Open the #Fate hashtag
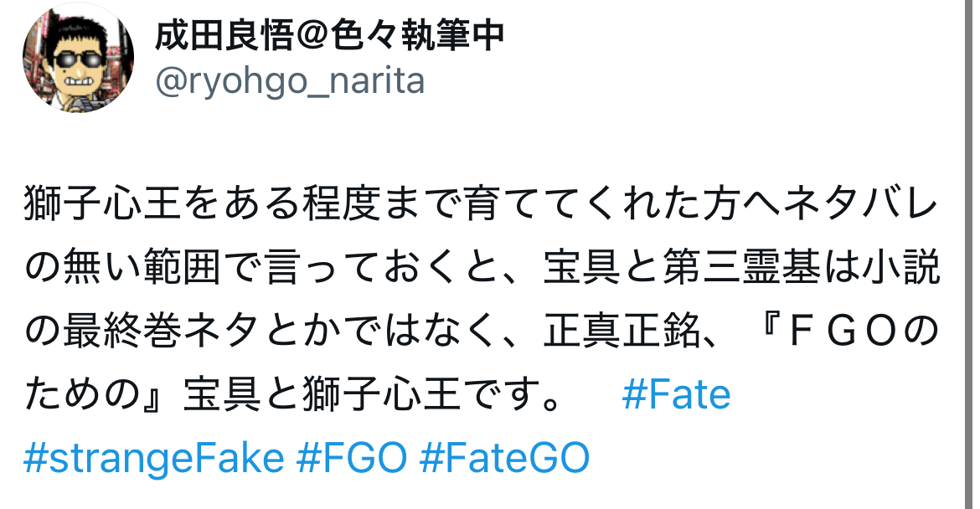Image resolution: width=980 pixels, height=509 pixels. click(x=677, y=394)
